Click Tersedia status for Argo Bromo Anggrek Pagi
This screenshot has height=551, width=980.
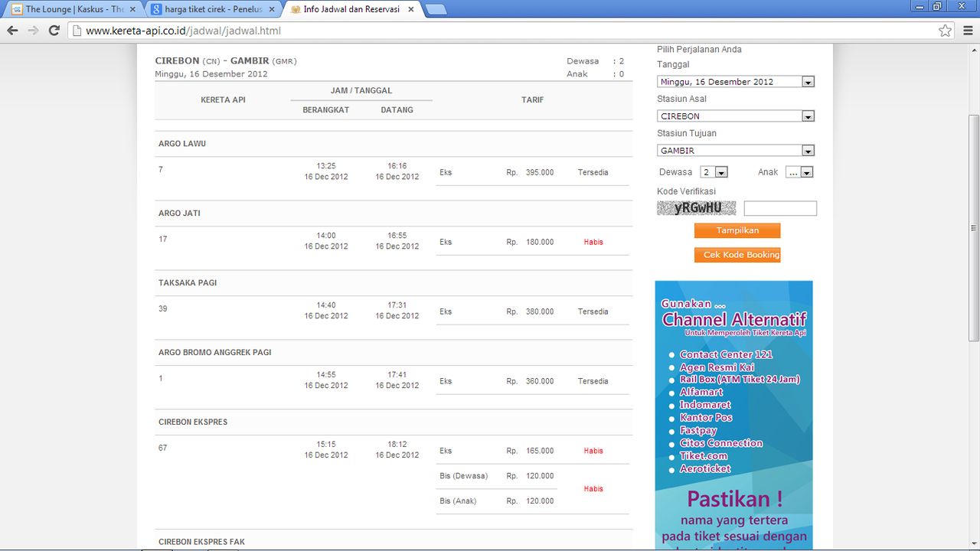593,381
